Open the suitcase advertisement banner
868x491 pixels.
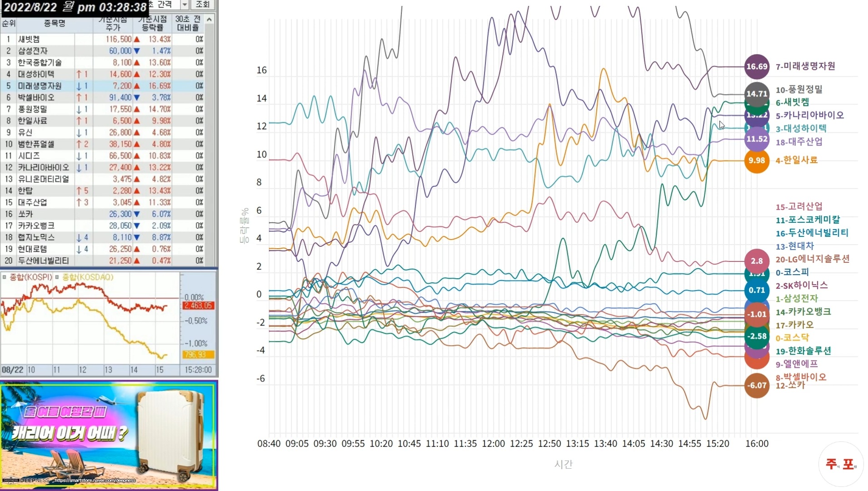(109, 436)
